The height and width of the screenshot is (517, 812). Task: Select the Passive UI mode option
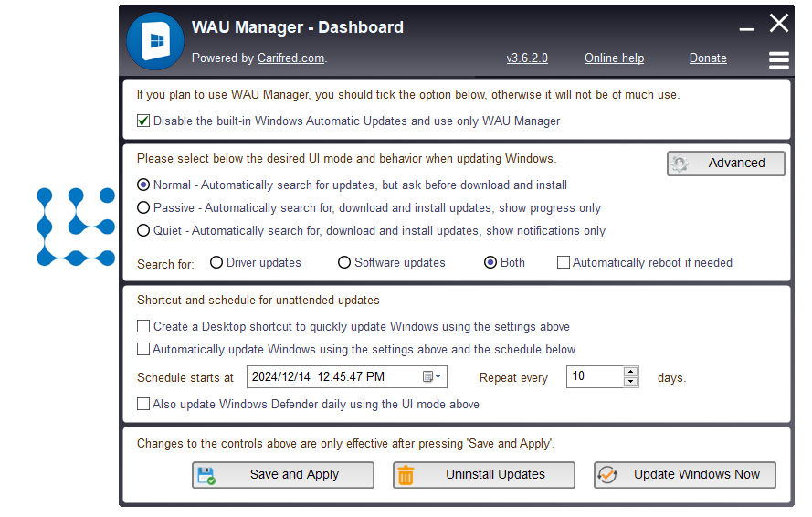click(143, 207)
